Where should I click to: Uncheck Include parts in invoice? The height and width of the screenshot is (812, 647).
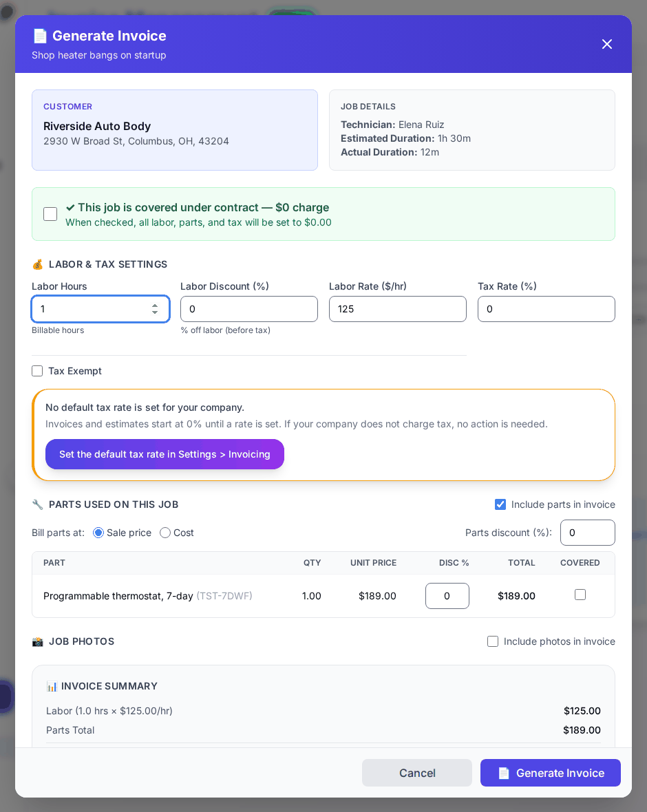pos(500,504)
